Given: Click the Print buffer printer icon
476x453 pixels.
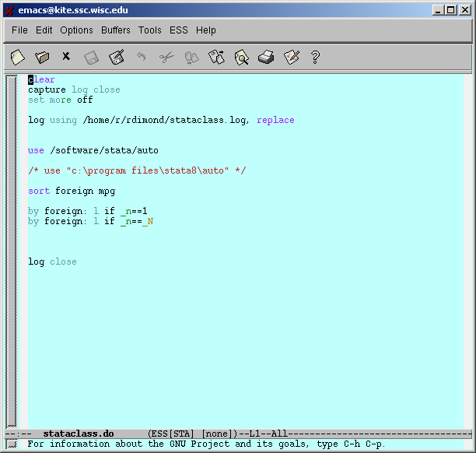Looking at the screenshot, I should point(266,57).
